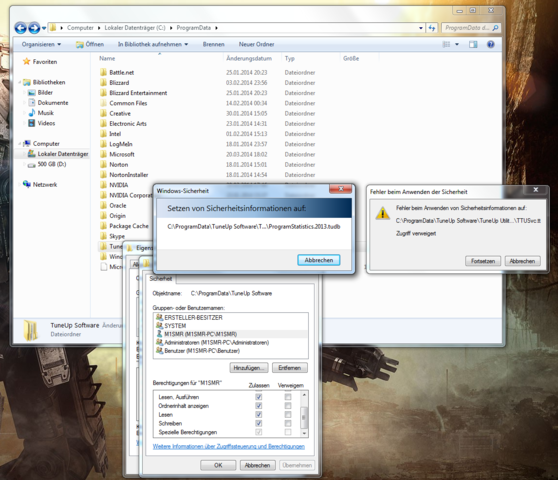Toggle the preview pane icon
558x480 pixels.
[473, 44]
